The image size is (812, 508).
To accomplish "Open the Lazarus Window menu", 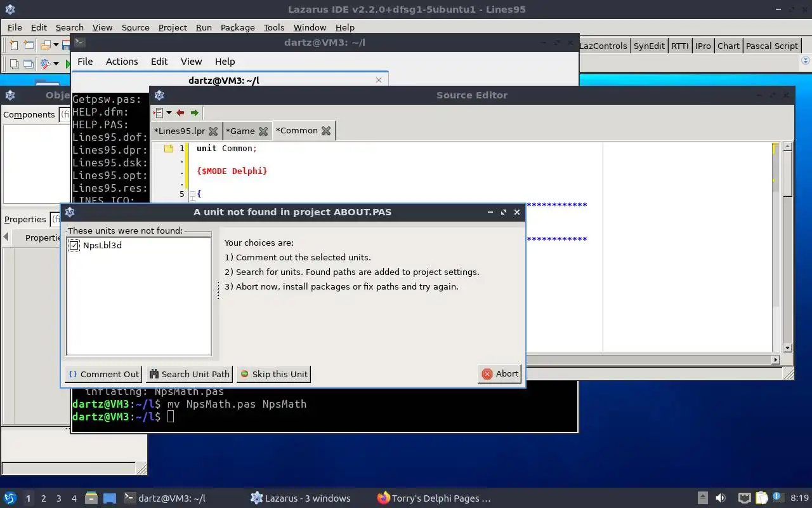I will coord(310,27).
